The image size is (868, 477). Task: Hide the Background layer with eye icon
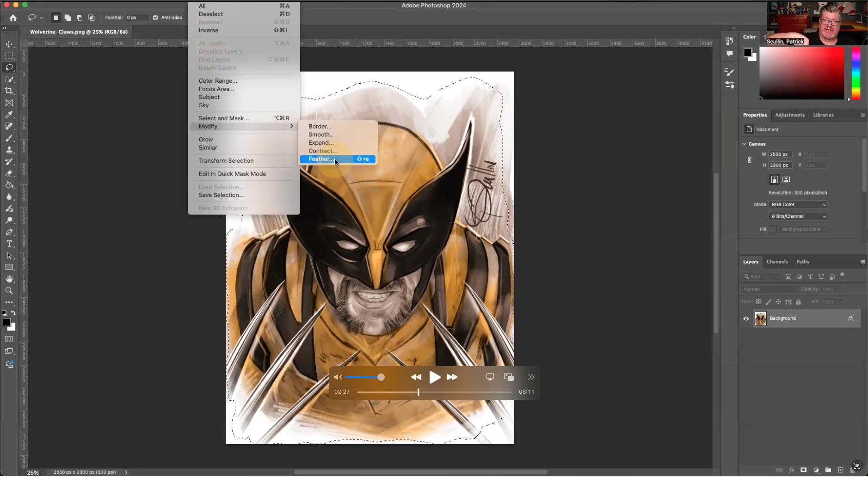[x=746, y=318]
